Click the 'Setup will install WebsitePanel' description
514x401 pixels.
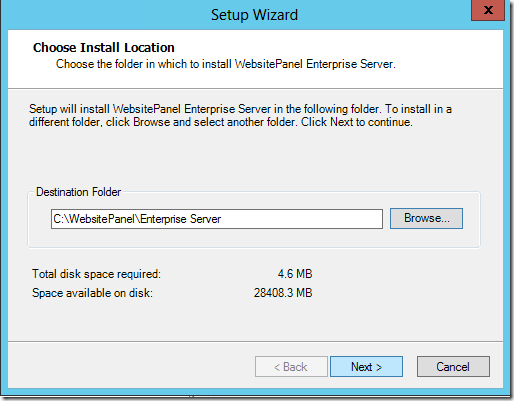tap(240, 115)
